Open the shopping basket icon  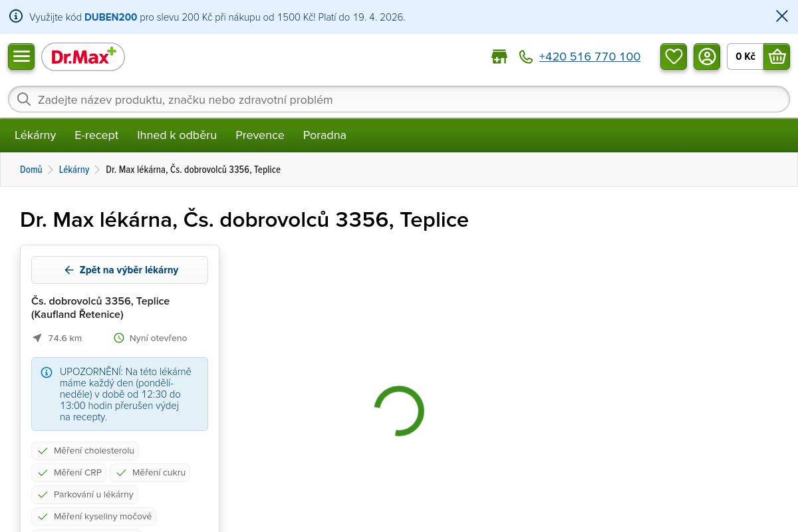coord(777,57)
